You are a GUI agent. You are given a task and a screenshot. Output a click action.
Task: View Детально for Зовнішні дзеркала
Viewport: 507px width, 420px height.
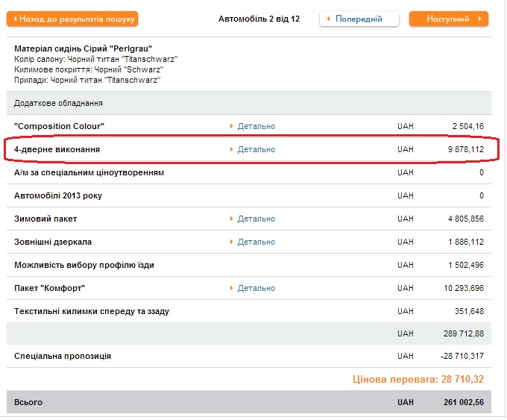tap(256, 242)
